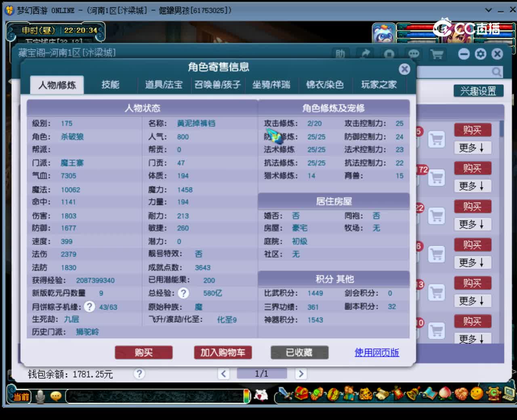
Task: Click the 加入购物车 button
Action: (x=223, y=353)
